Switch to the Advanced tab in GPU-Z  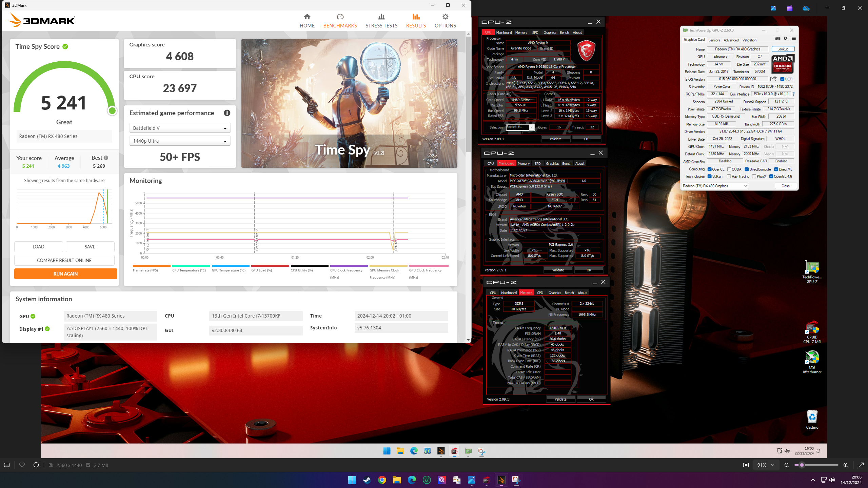[x=731, y=40]
